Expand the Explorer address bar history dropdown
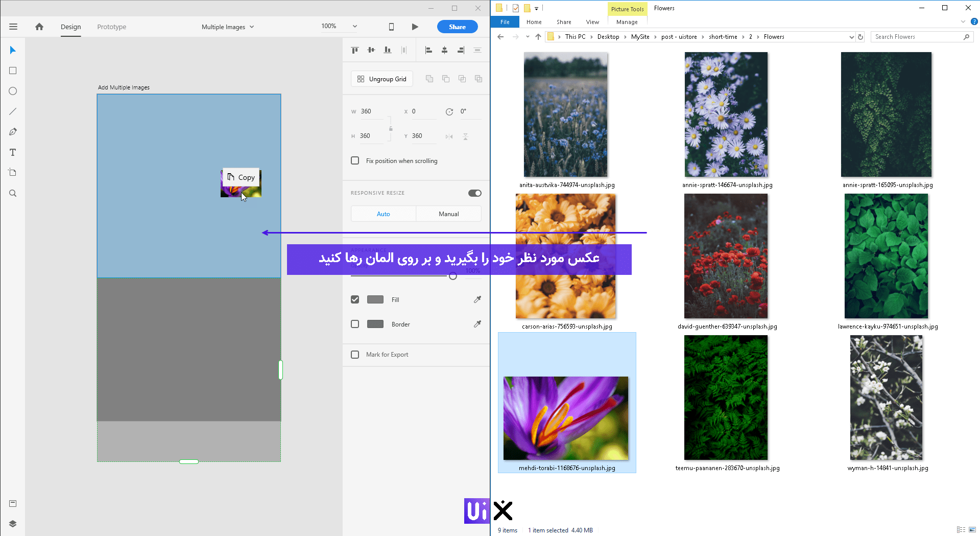Viewport: 980px width, 536px height. click(x=851, y=37)
